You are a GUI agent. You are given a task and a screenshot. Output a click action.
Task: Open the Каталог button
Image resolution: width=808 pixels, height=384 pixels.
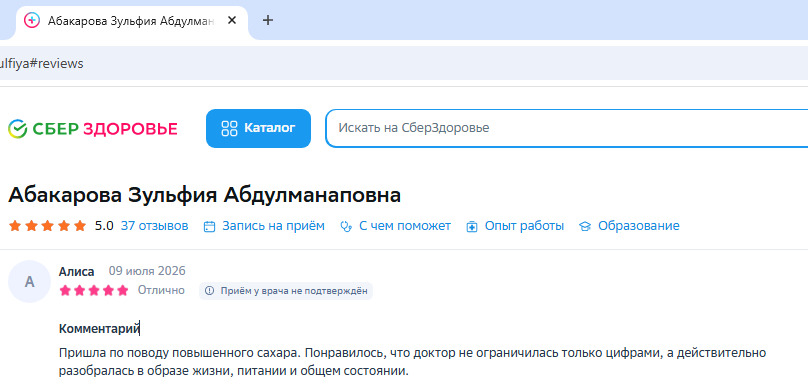pos(258,128)
